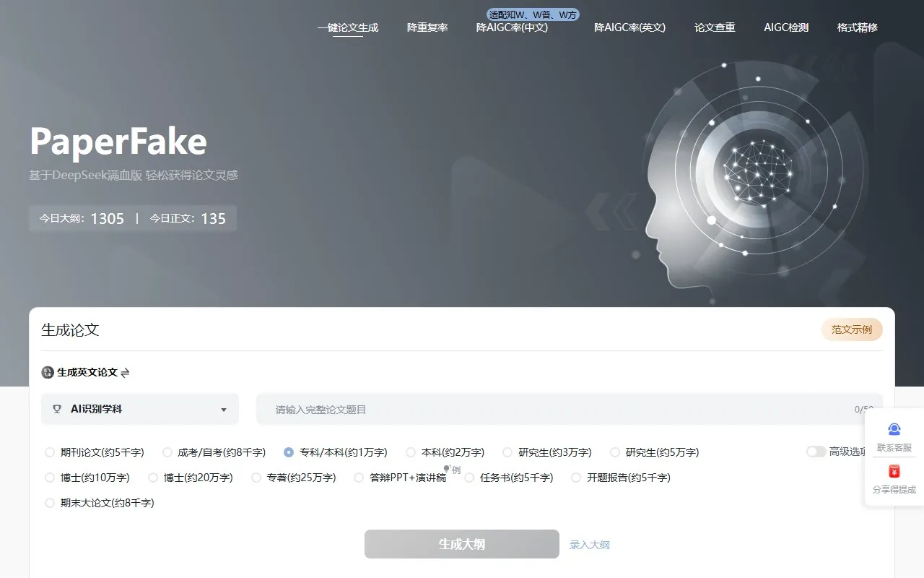Click the language swap arrows icon
The image size is (924, 578).
pos(125,373)
